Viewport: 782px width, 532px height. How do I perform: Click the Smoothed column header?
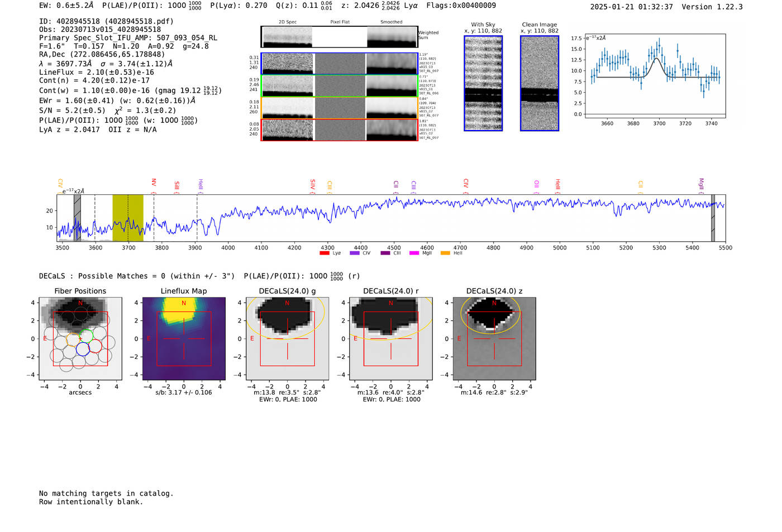click(391, 22)
